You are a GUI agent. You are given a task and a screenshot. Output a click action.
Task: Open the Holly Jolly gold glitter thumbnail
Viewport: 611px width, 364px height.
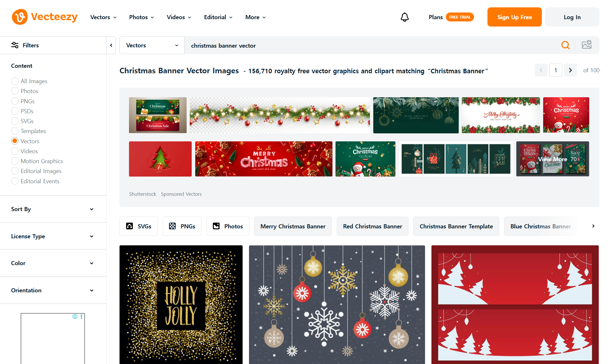[181, 305]
